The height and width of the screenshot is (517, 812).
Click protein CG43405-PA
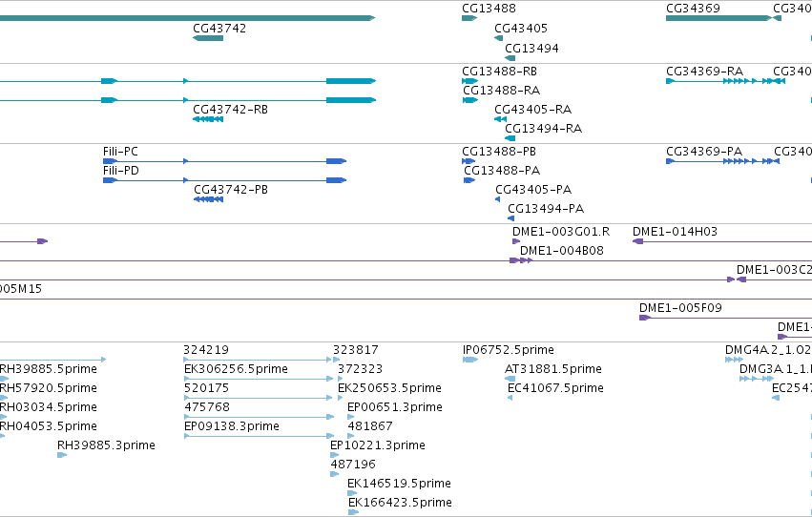coord(498,199)
